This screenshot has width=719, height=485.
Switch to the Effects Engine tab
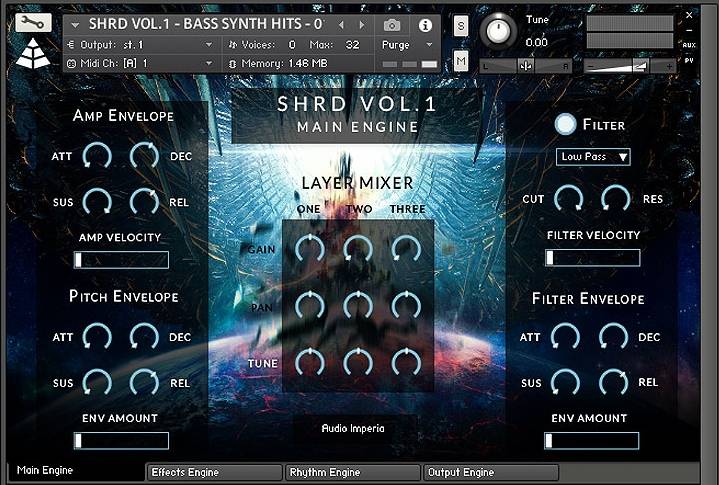(213, 472)
